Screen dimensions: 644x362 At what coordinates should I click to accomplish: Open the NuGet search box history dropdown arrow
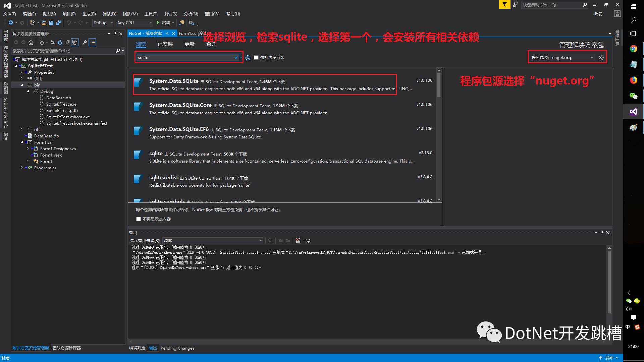coord(241,58)
